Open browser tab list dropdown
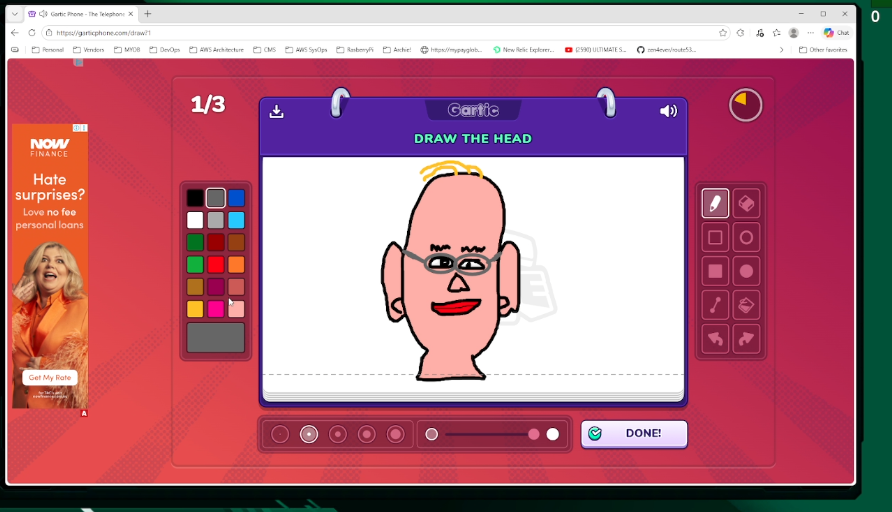 (15, 14)
